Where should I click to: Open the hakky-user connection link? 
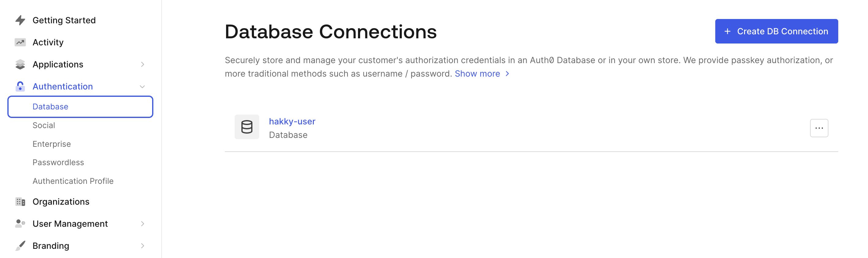[x=292, y=121]
